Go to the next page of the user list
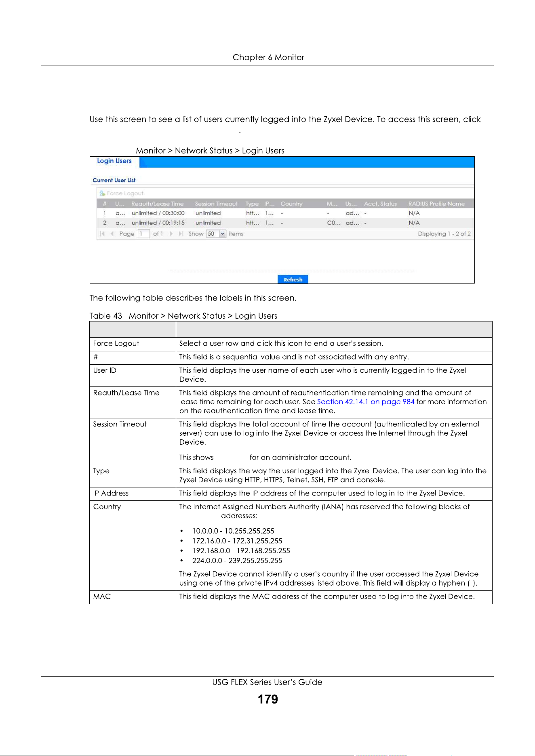The image size is (535, 756). 171,234
